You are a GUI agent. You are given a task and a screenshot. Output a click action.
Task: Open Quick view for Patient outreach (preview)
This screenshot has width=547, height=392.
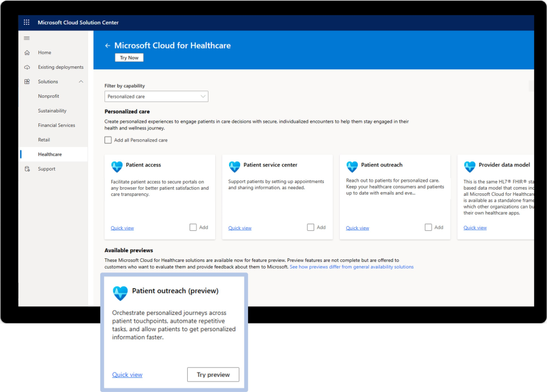127,374
